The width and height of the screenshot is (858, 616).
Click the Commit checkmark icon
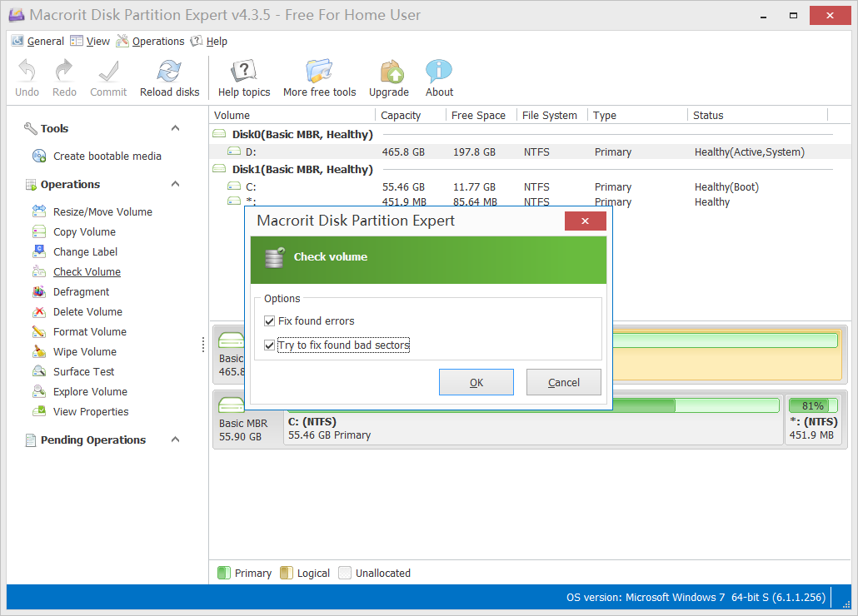click(x=108, y=71)
